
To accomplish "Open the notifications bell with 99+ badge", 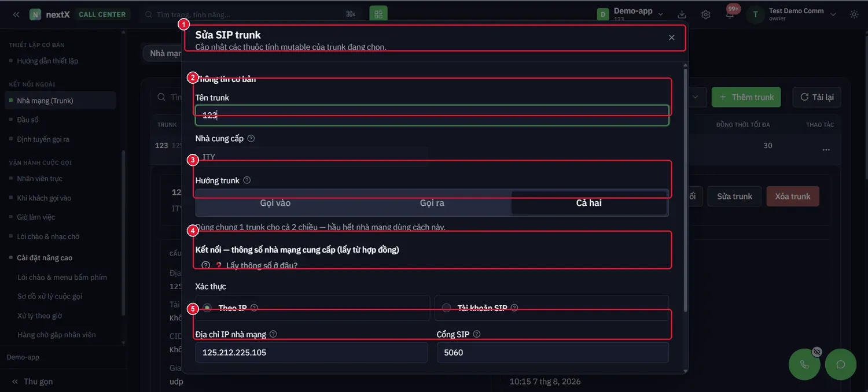I will (730, 13).
